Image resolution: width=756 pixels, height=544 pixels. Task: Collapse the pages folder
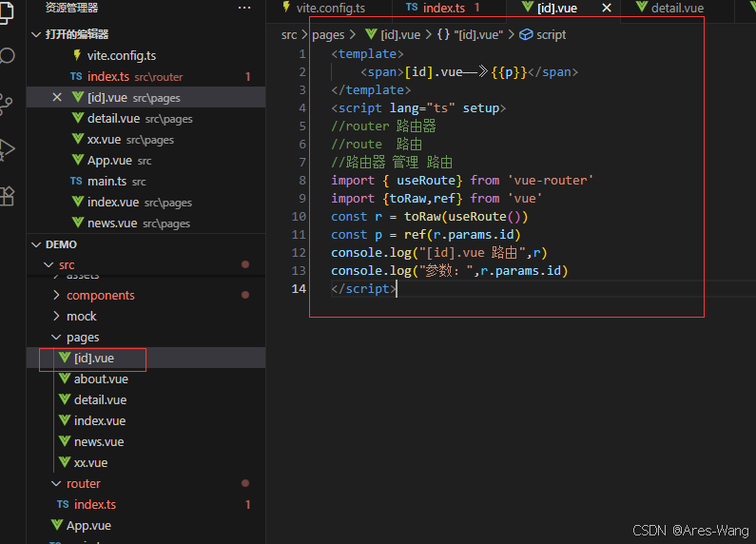point(56,337)
